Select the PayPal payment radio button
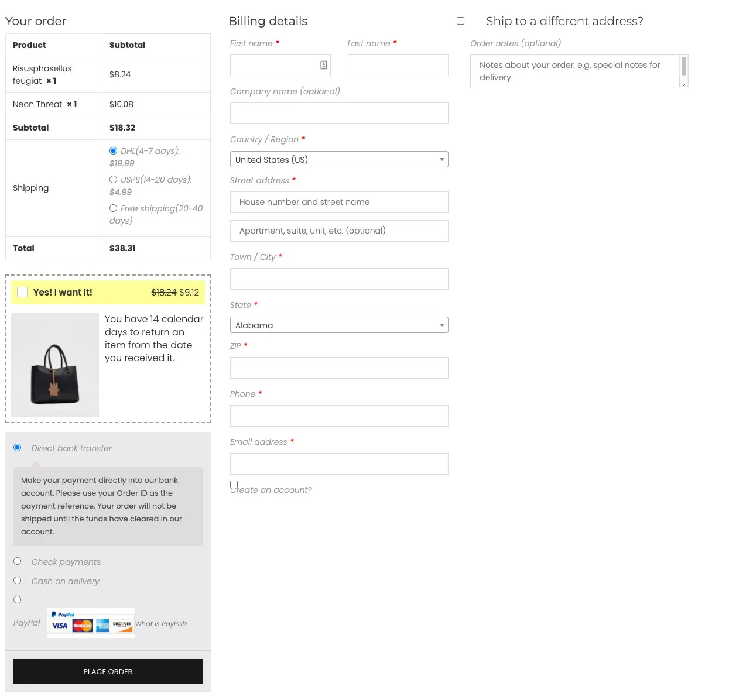736x700 pixels. [x=18, y=600]
